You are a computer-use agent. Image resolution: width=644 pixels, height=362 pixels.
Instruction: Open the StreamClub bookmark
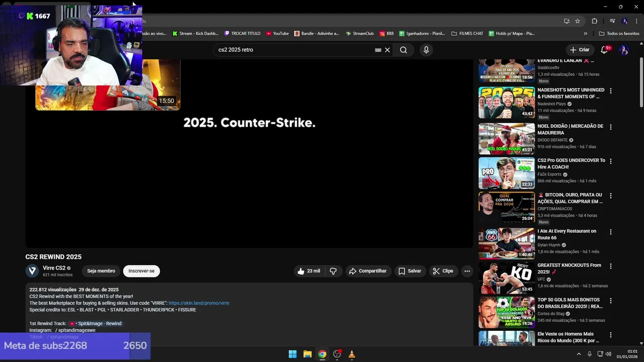(x=359, y=34)
